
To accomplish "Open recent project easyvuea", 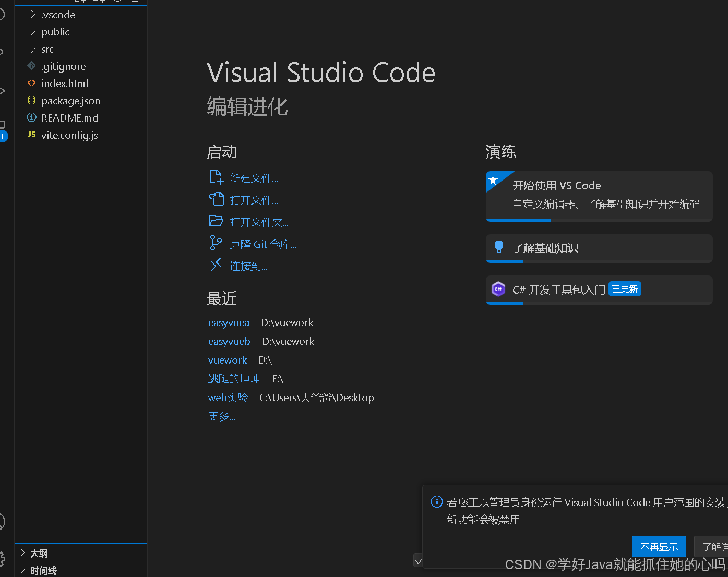I will point(229,323).
